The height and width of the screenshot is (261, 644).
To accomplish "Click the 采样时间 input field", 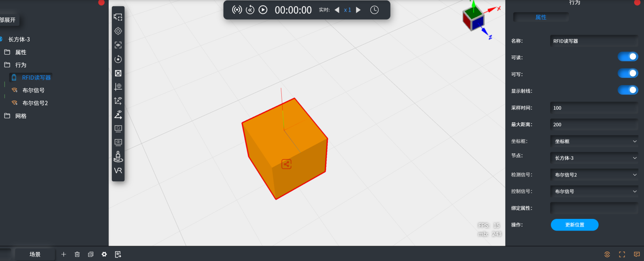I will pos(594,108).
